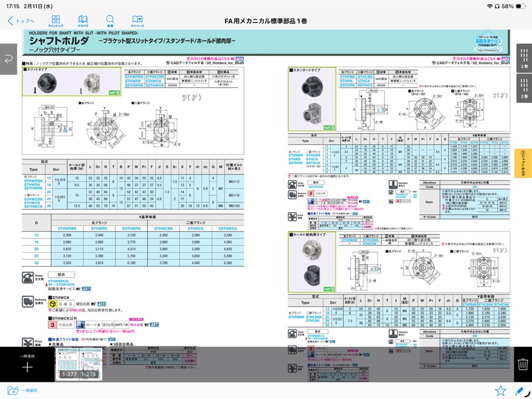Viewport: 532px width, 399px height.
Task: Tap the star favorite icon
Action: coord(500,391)
